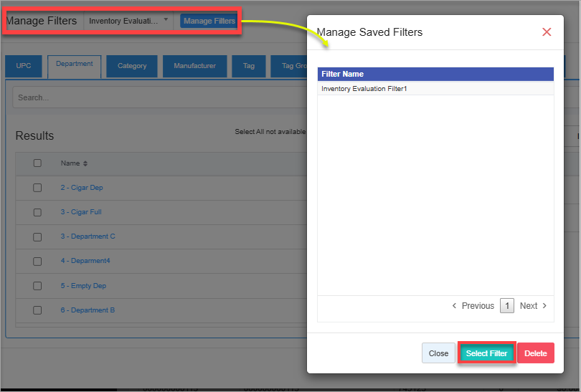
Task: Switch to the Category tab
Action: 132,66
